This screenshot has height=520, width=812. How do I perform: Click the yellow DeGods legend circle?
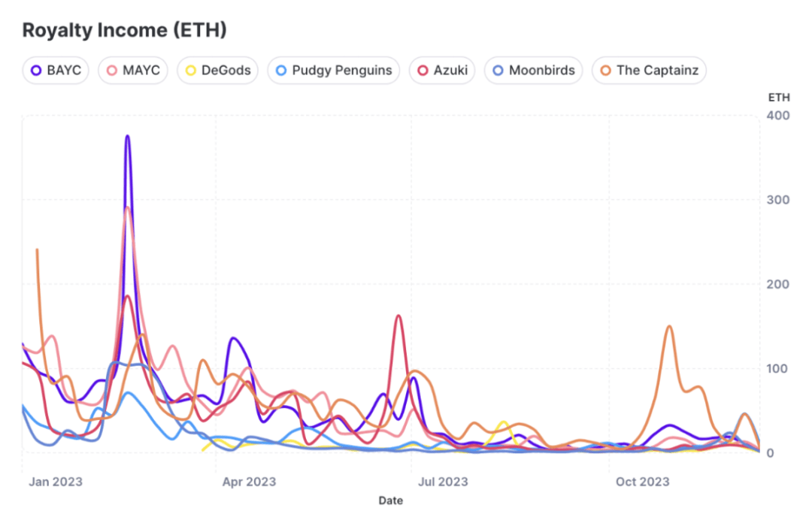tap(191, 71)
